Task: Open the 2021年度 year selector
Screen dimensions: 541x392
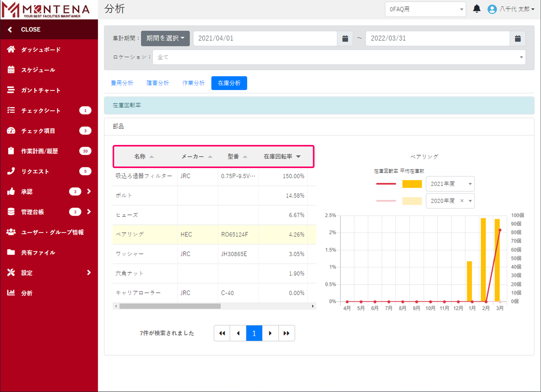Action: pos(450,184)
